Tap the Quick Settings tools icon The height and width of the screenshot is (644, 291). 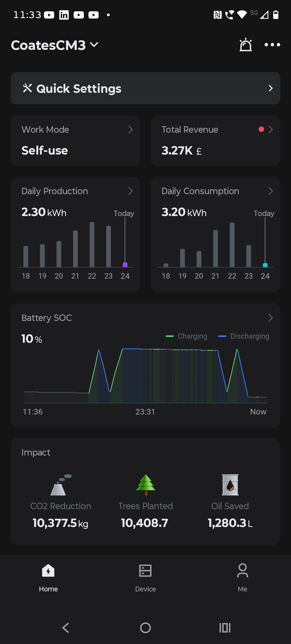tap(27, 88)
